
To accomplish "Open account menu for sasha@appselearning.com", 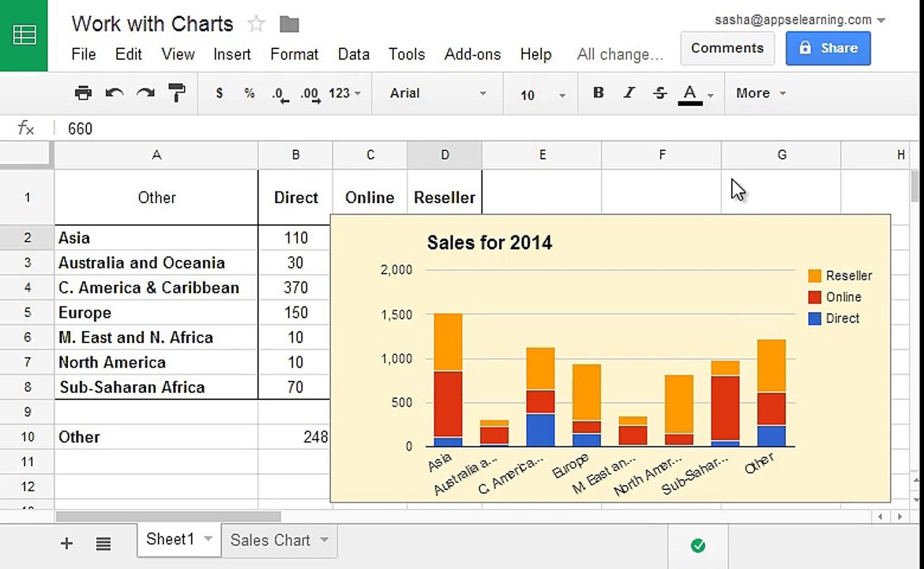I will pyautogui.click(x=800, y=20).
